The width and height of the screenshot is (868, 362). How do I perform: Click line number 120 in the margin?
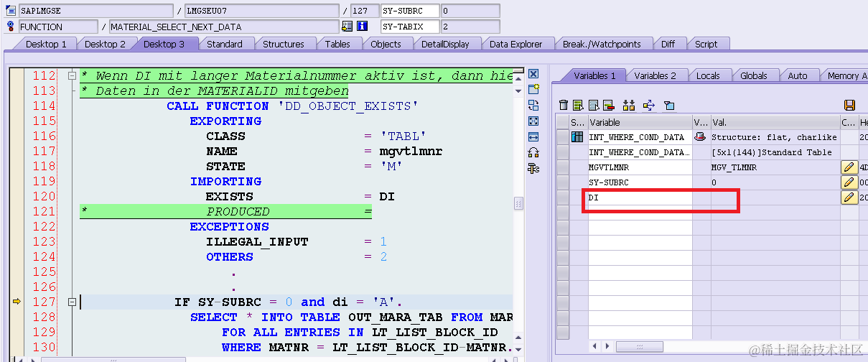pyautogui.click(x=44, y=196)
